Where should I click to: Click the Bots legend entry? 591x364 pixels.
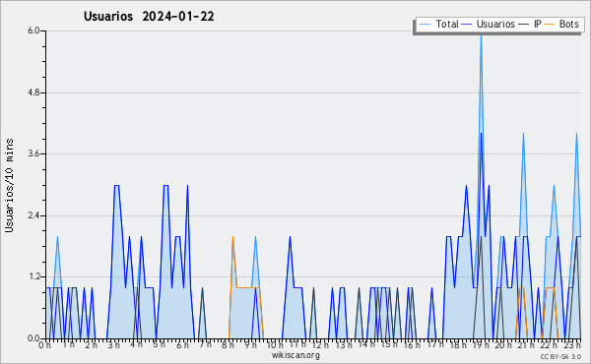pos(561,24)
